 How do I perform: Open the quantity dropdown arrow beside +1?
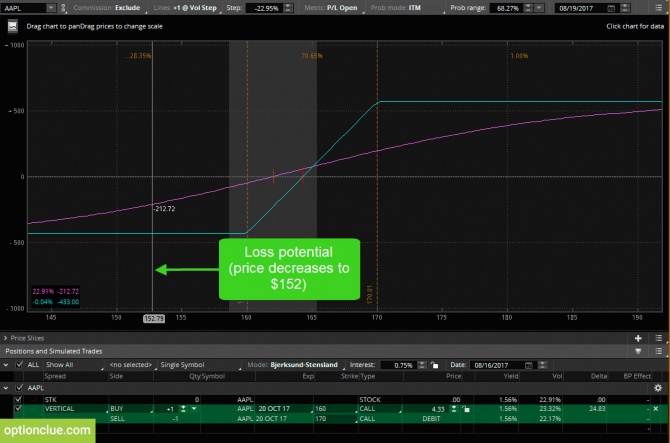194,409
